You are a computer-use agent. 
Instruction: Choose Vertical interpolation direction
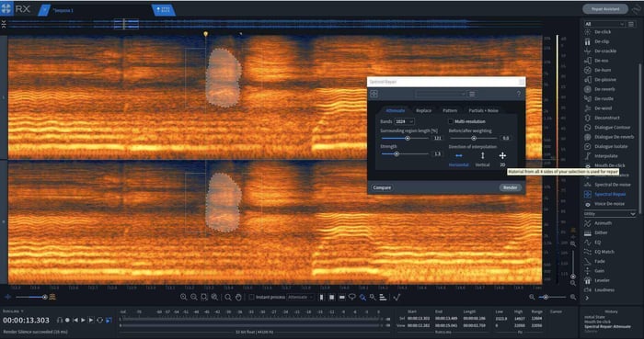point(483,159)
